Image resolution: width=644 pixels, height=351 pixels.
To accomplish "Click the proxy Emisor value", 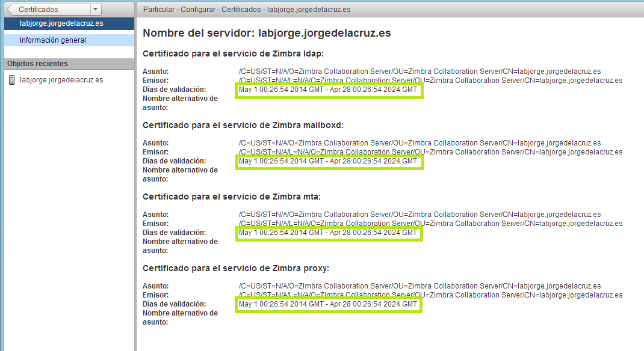I will (x=430, y=295).
